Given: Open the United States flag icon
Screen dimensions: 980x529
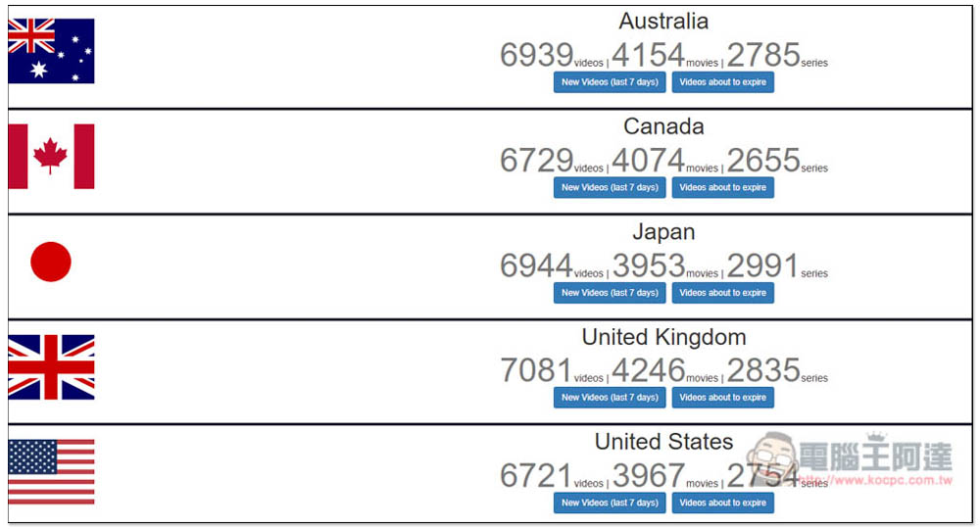Looking at the screenshot, I should click(x=51, y=472).
